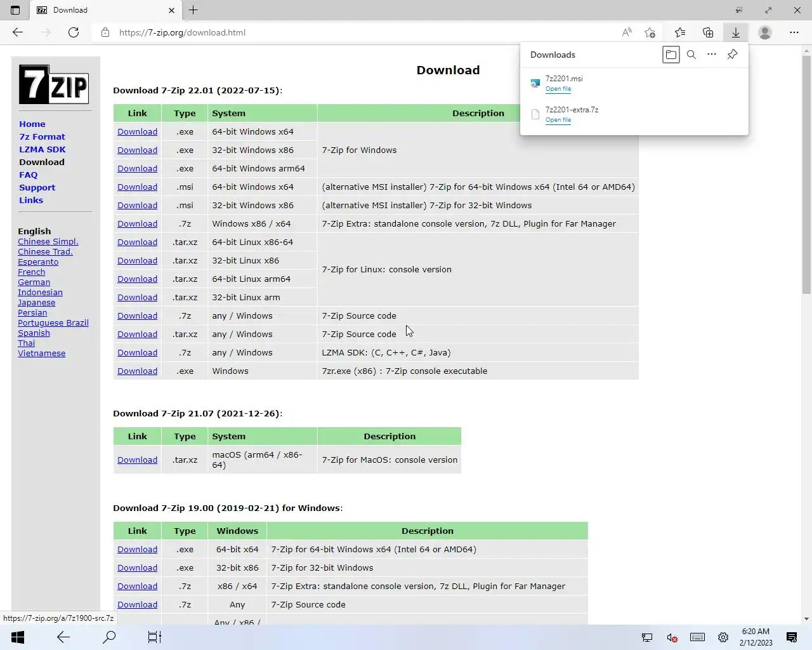View site information lock icon
Screen dimensions: 812x650
click(105, 32)
